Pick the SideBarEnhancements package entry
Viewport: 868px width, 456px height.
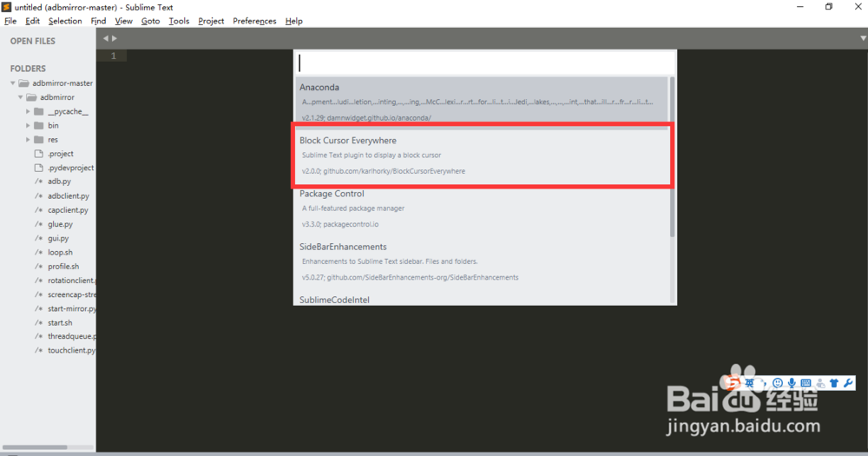click(x=482, y=261)
